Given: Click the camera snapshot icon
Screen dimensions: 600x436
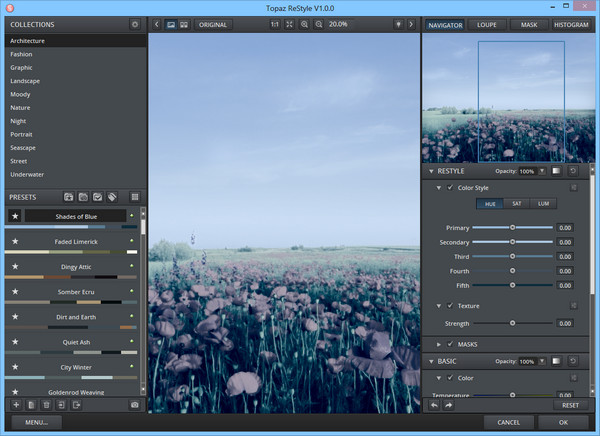Looking at the screenshot, I should click(x=135, y=405).
